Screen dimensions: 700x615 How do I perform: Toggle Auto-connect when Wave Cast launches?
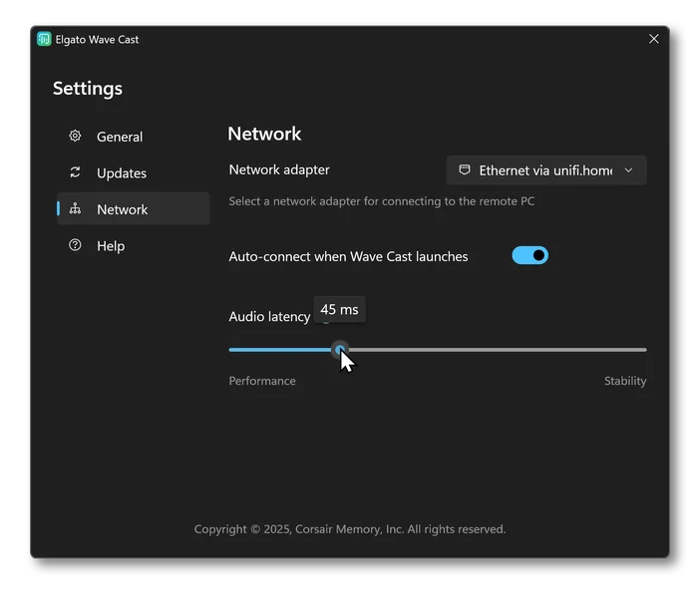[529, 255]
